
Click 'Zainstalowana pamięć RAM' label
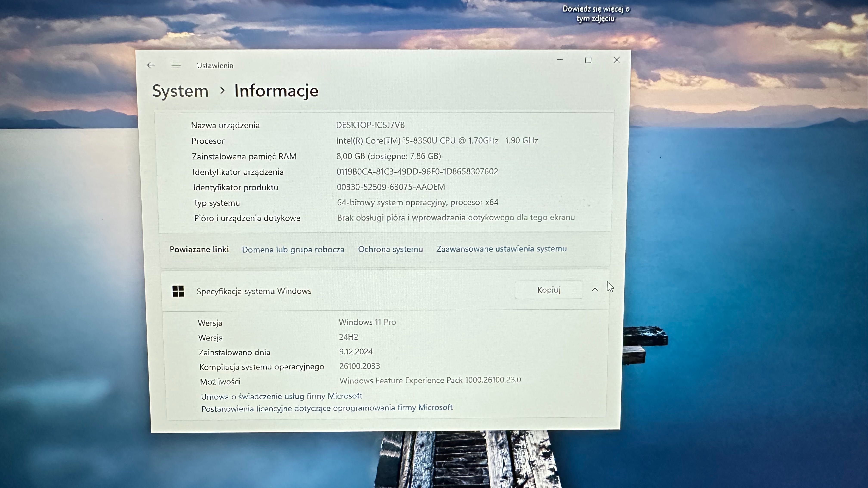[244, 157]
